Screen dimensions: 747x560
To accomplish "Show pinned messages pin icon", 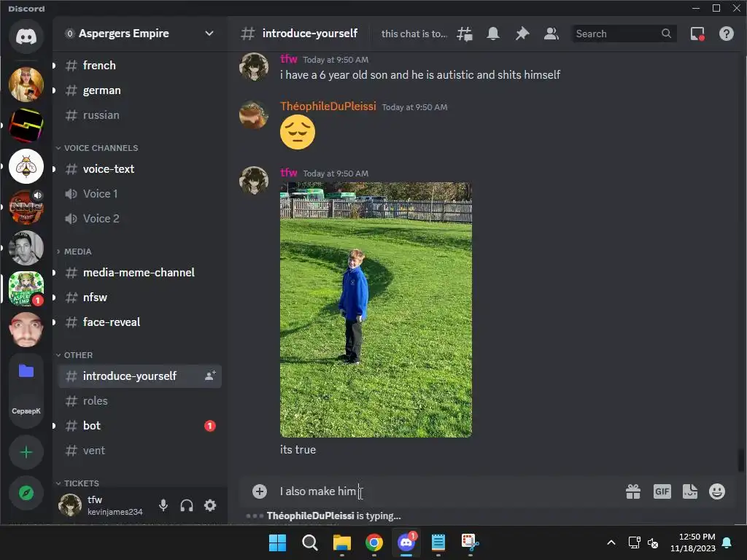I will [x=522, y=34].
